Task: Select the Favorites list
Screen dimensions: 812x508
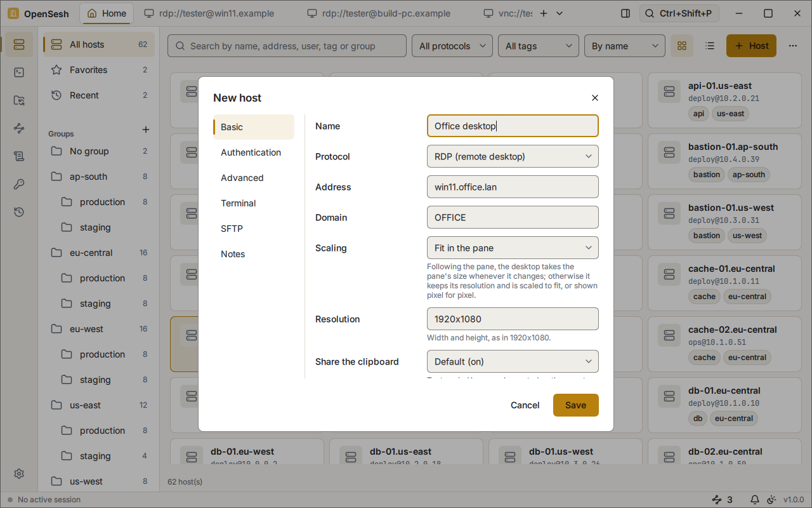Action: [99, 70]
